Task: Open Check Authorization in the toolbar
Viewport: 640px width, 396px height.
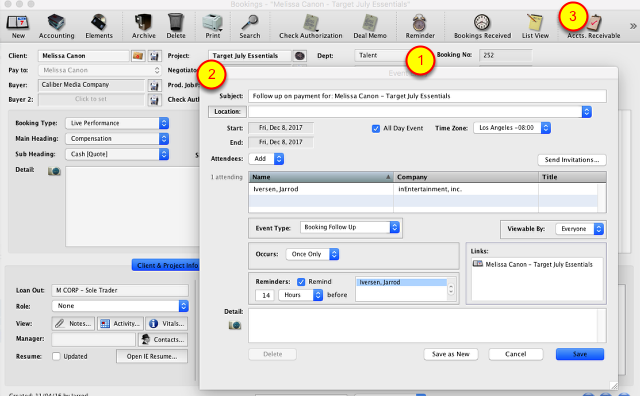Action: (x=311, y=22)
